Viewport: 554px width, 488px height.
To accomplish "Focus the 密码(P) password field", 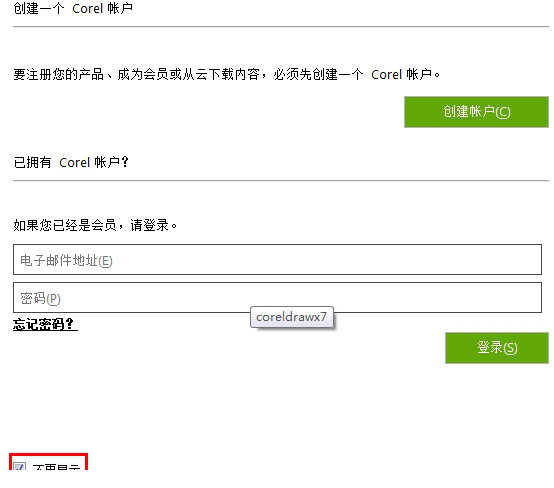I will (x=277, y=298).
